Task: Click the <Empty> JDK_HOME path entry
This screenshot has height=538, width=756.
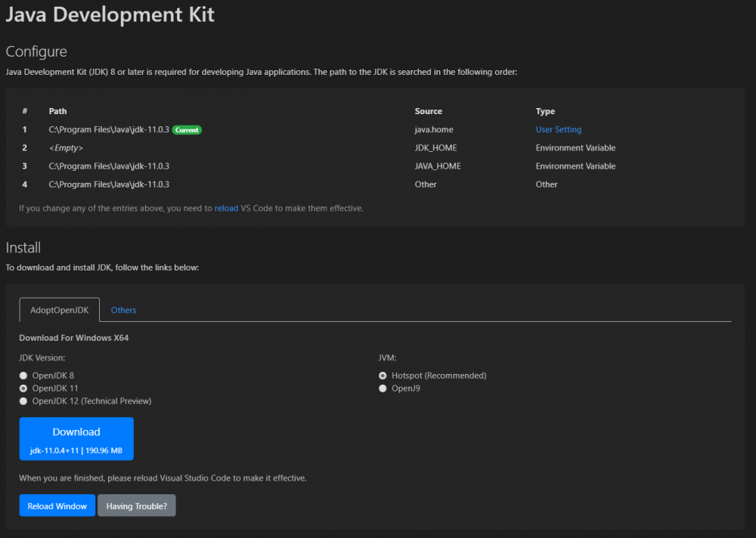Action: [x=66, y=147]
